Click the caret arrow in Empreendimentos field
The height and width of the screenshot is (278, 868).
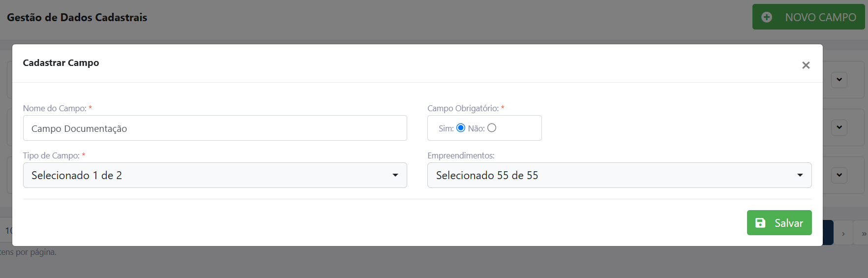pos(800,176)
